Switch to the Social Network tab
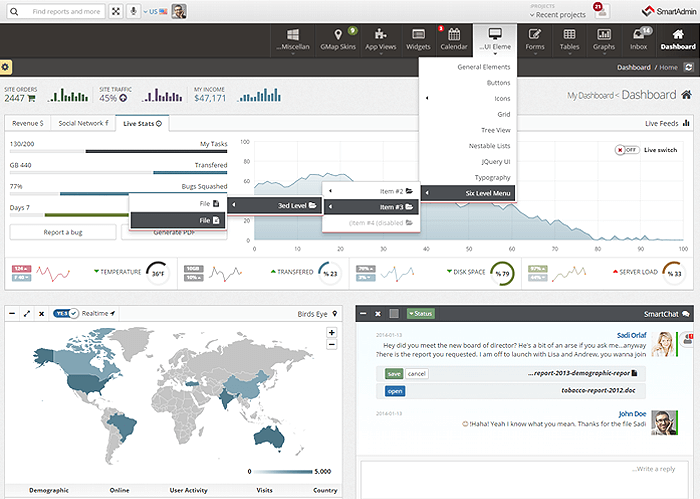 (x=83, y=123)
